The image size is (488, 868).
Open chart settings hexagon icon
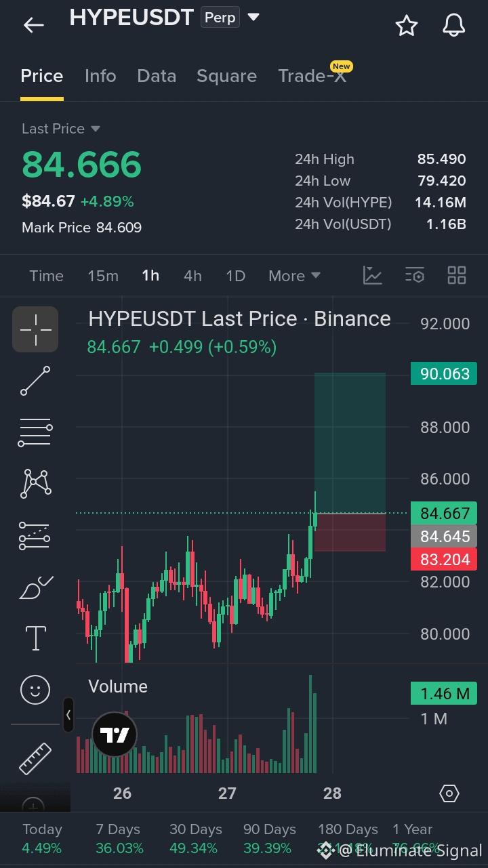(x=449, y=793)
